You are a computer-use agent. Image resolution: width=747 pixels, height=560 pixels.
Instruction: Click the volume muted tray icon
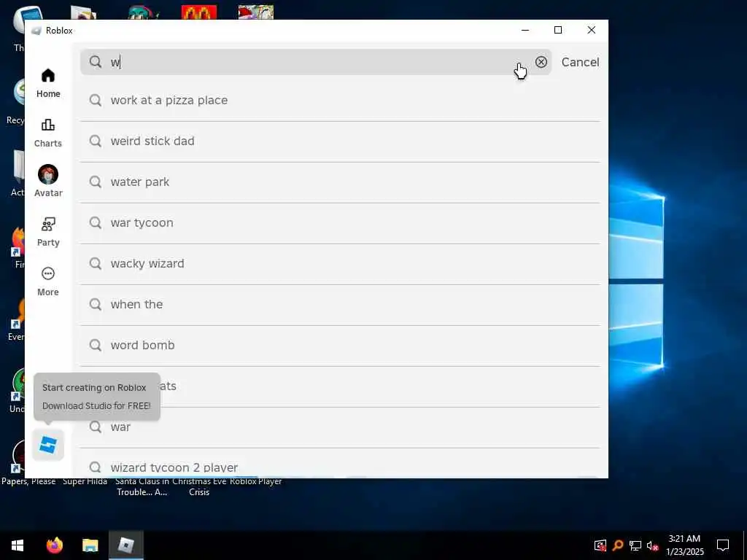(652, 545)
